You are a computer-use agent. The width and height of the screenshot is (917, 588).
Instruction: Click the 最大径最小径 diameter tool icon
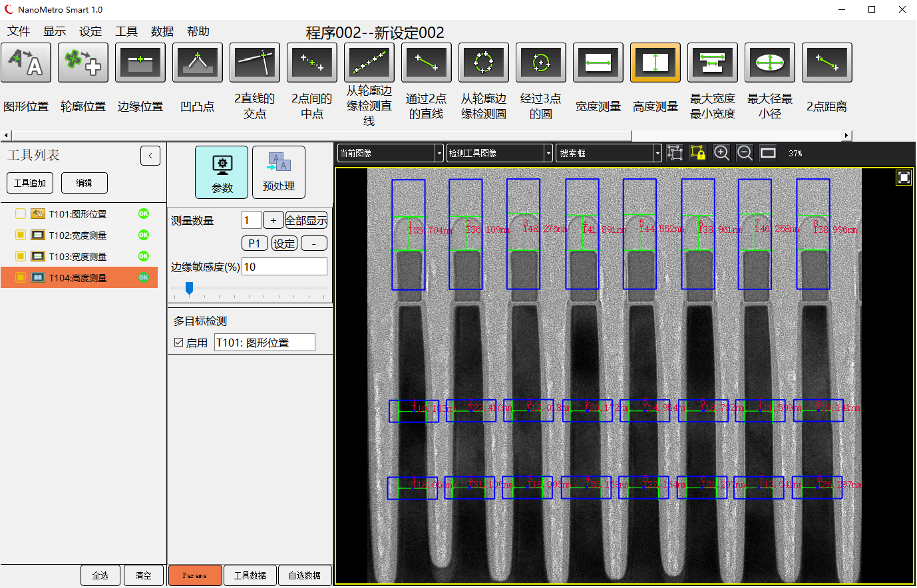coord(770,63)
